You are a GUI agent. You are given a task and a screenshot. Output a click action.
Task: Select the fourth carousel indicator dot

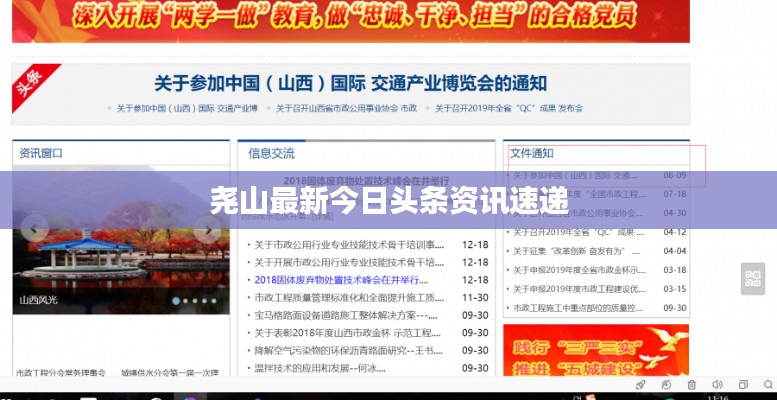pyautogui.click(x=204, y=301)
